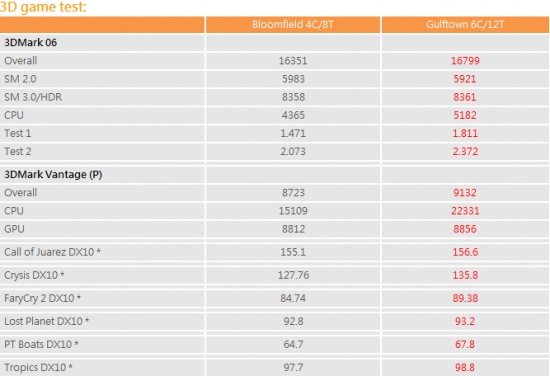This screenshot has height=376, width=550.
Task: Click the 3D game test title
Action: 43,7
